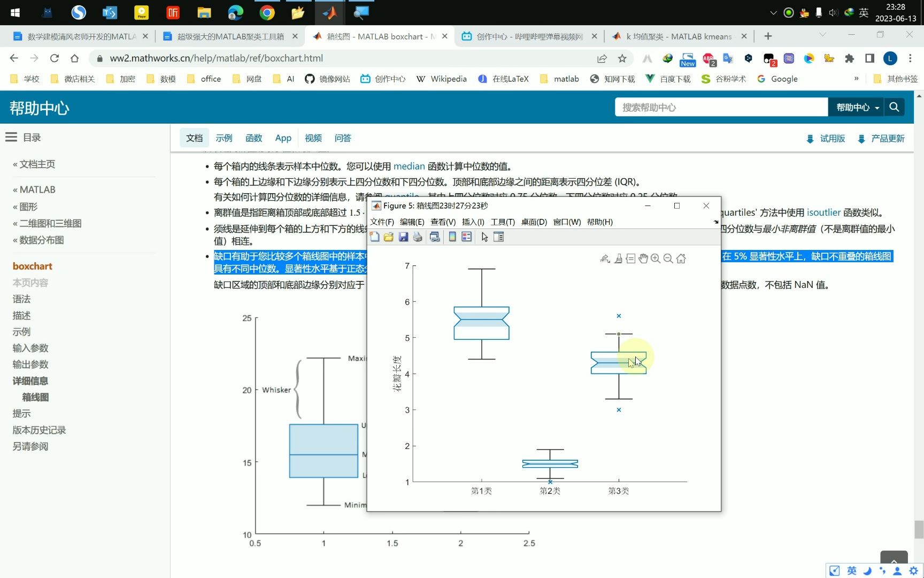This screenshot has width=924, height=578.
Task: Click the 输入参数 link in the left sidebar
Action: pyautogui.click(x=30, y=348)
